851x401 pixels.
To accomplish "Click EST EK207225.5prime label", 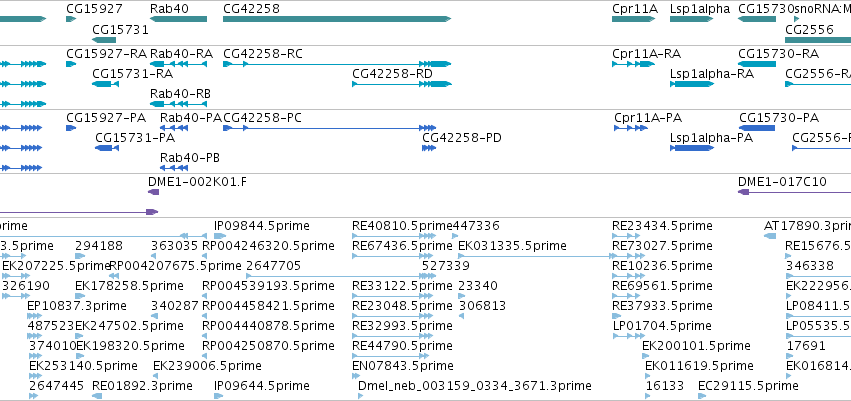I will (x=56, y=266).
